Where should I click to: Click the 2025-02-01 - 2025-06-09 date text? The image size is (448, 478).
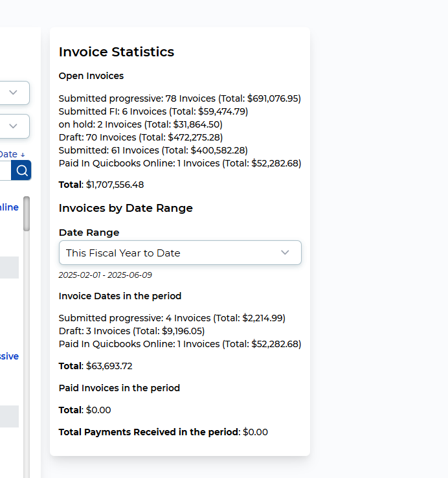(x=105, y=275)
